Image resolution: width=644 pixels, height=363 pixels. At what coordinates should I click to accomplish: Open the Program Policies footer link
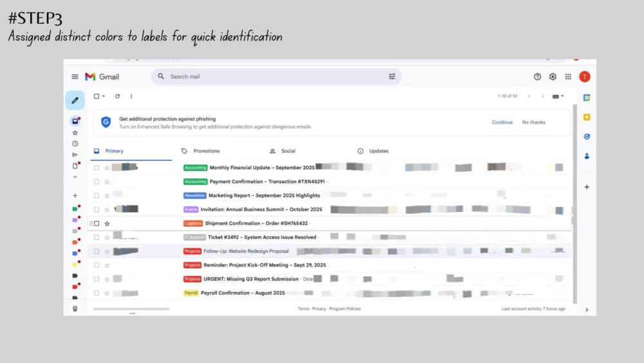(x=345, y=309)
